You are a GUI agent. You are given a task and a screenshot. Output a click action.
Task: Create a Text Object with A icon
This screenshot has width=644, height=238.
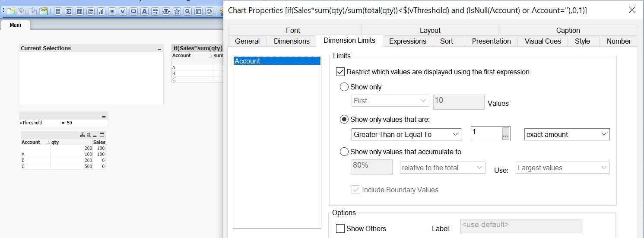point(145,12)
